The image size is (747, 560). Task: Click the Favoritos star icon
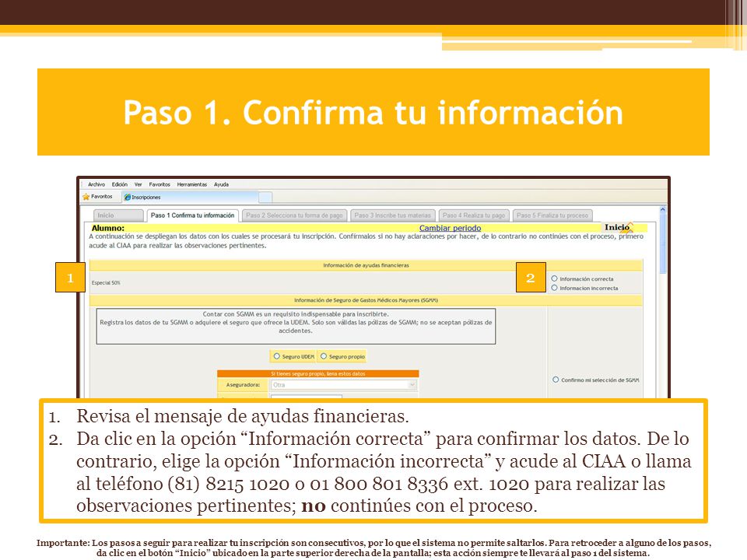pyautogui.click(x=86, y=197)
